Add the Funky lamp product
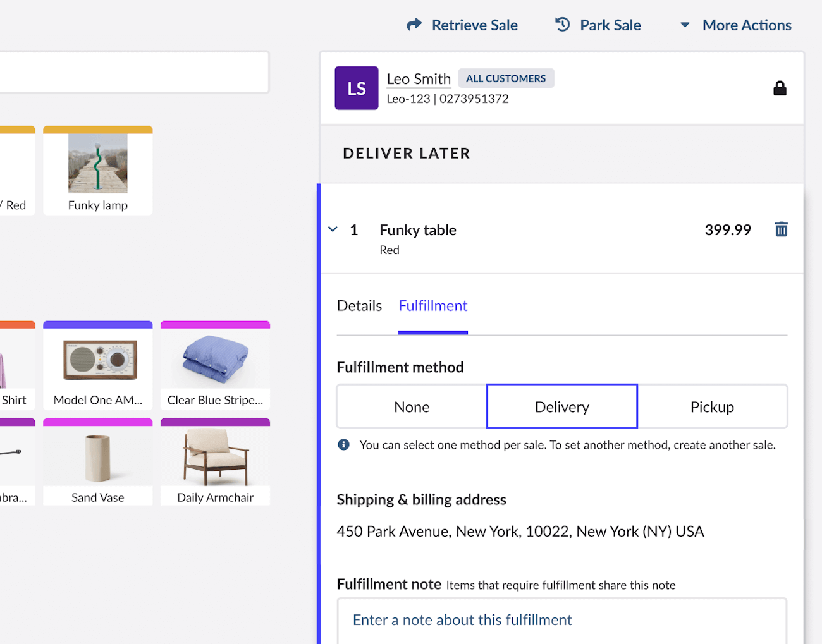The image size is (822, 644). tap(98, 171)
